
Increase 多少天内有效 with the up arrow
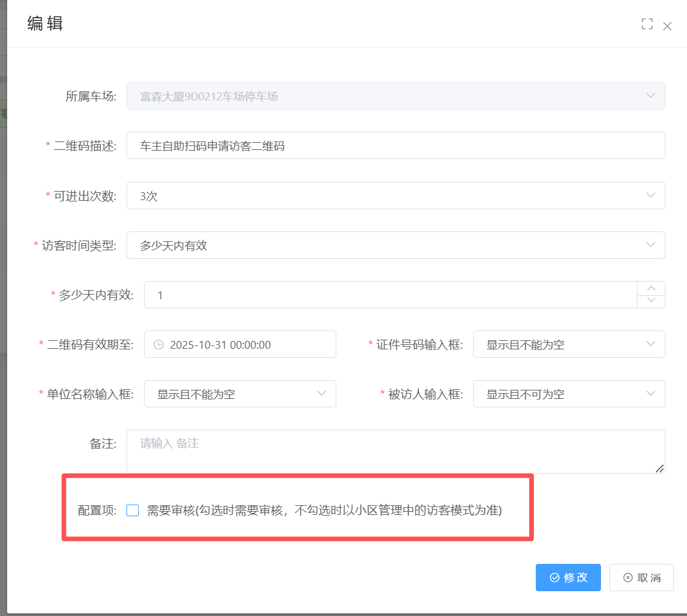[x=651, y=288]
